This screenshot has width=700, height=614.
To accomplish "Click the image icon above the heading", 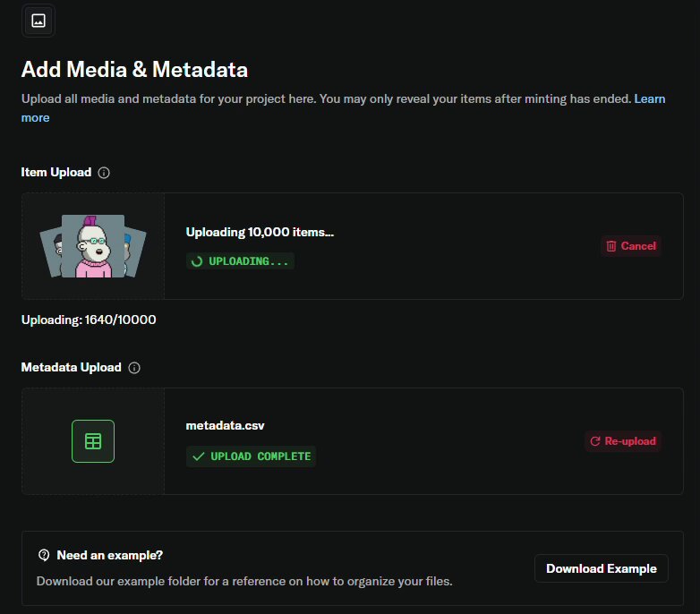I will tap(38, 21).
